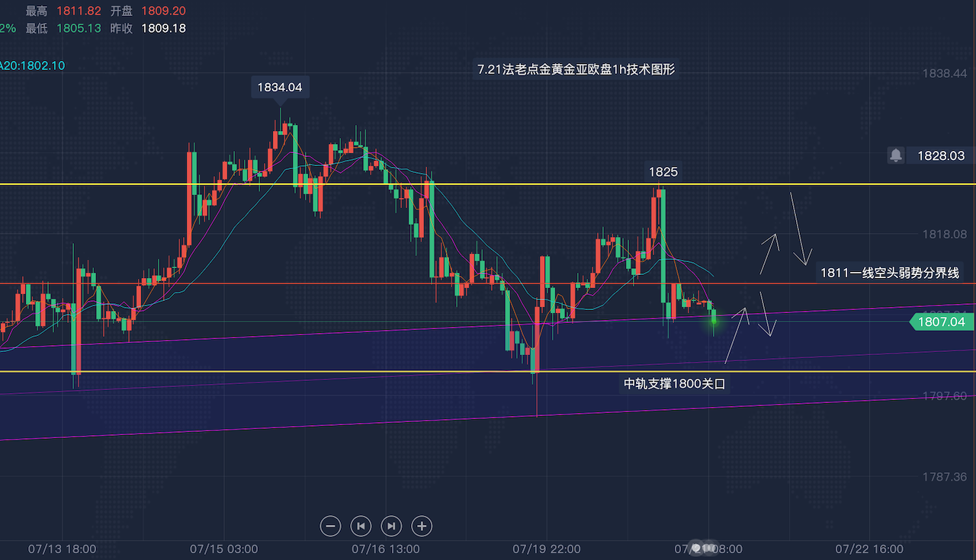Jump to previous candles with skip-back icon

(361, 526)
